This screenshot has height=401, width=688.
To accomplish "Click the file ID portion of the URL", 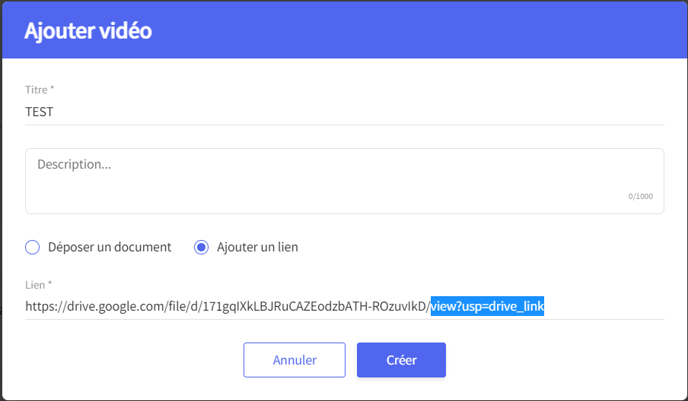I will coord(314,306).
